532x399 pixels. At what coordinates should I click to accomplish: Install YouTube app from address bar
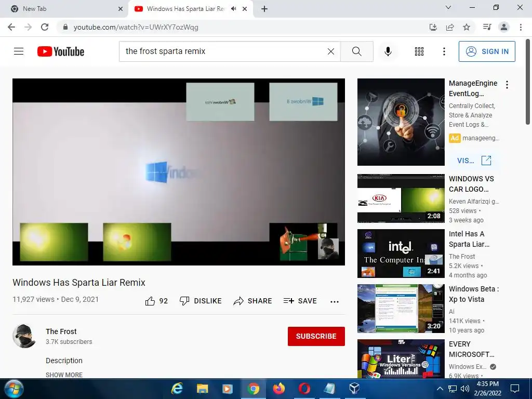(433, 27)
